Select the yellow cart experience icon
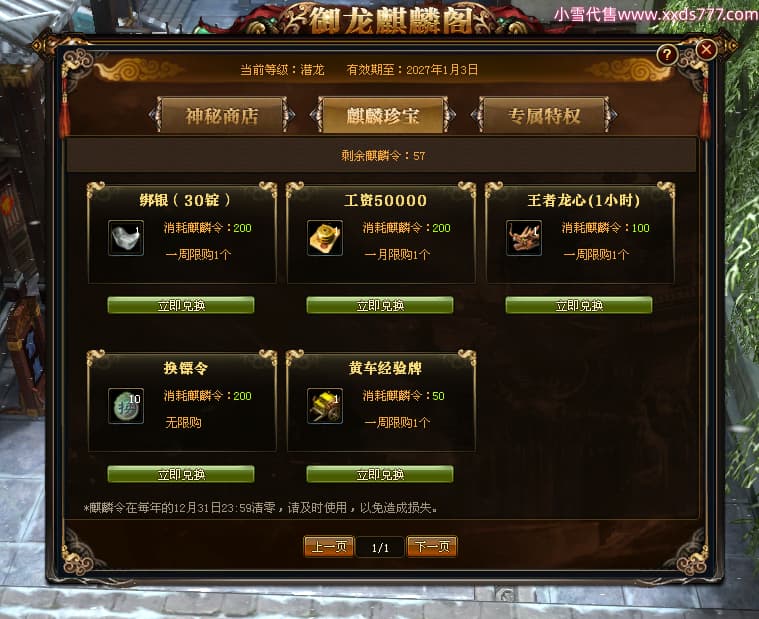The image size is (759, 619). click(325, 406)
